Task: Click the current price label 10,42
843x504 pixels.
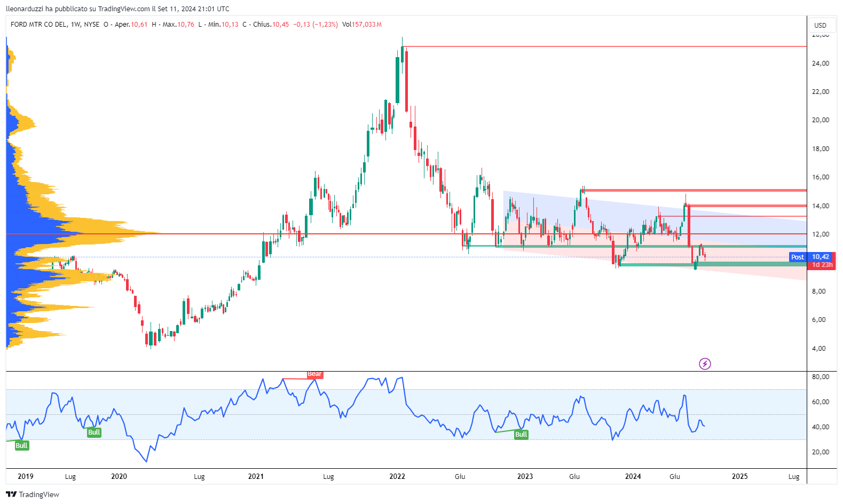Action: [821, 257]
